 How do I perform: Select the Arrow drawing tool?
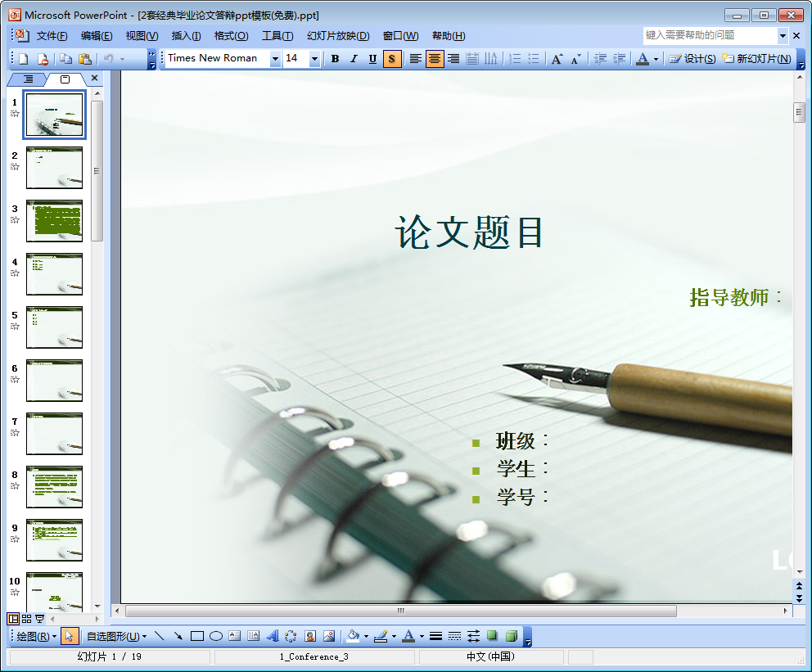coord(178,636)
